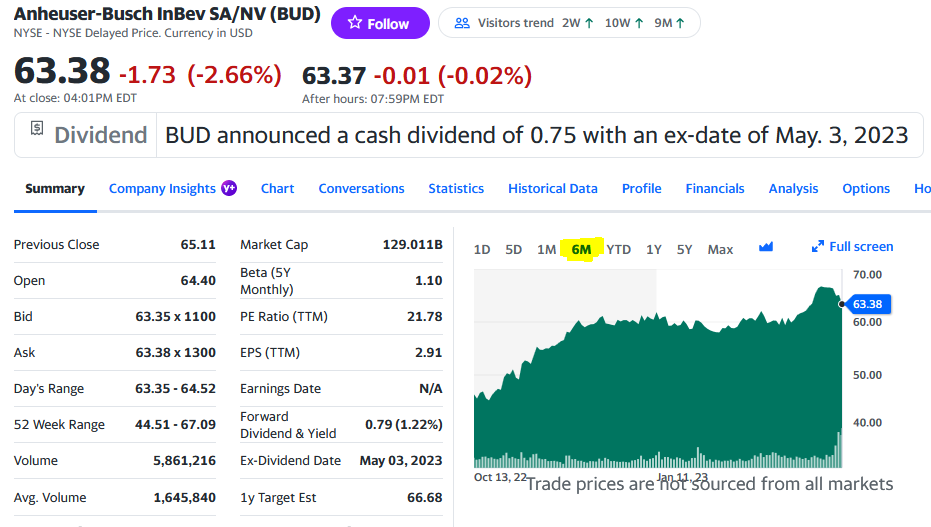
Task: Open the Historical Data tab
Action: (553, 189)
